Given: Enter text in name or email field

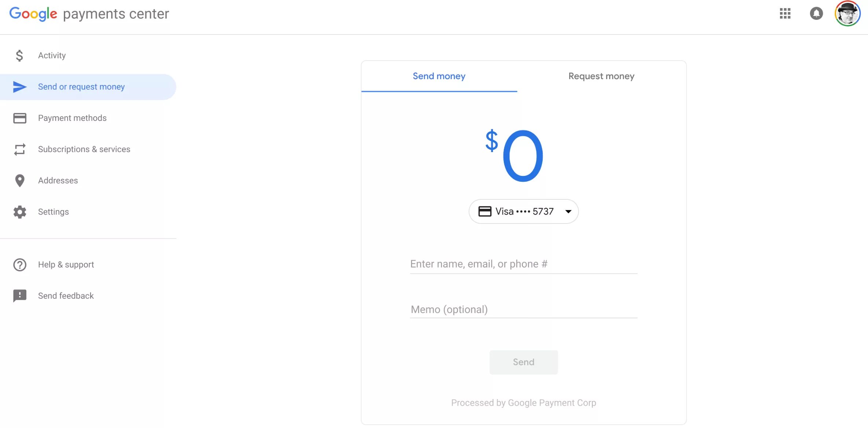Looking at the screenshot, I should (x=523, y=264).
